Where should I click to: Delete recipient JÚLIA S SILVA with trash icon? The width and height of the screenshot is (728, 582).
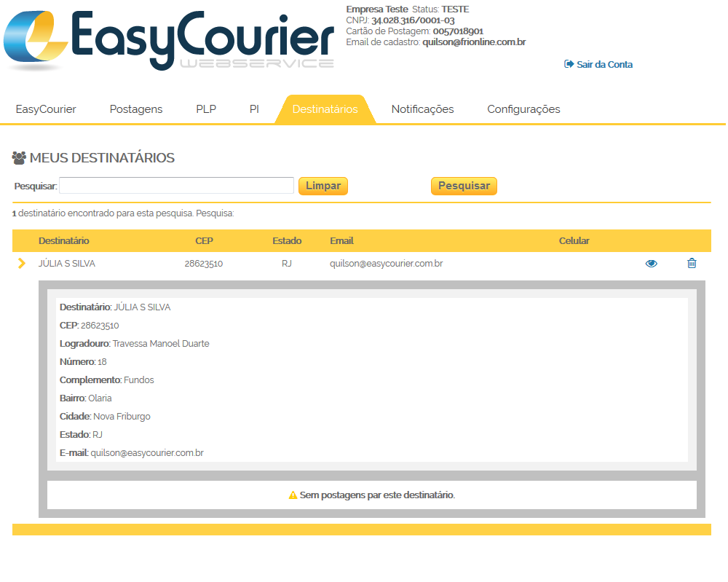[692, 264]
